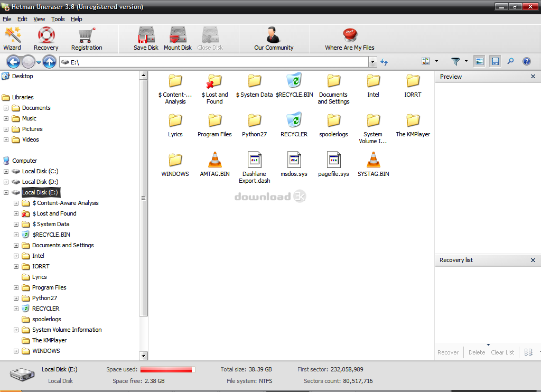The width and height of the screenshot is (541, 392).
Task: Collapse Local Disk (E:) node
Action: pos(6,192)
